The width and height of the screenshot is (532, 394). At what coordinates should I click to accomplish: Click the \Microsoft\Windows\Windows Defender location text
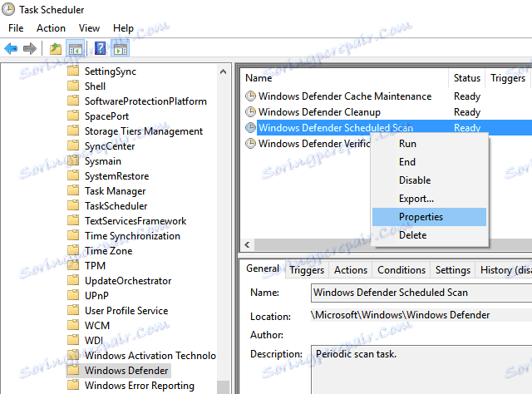pos(400,315)
